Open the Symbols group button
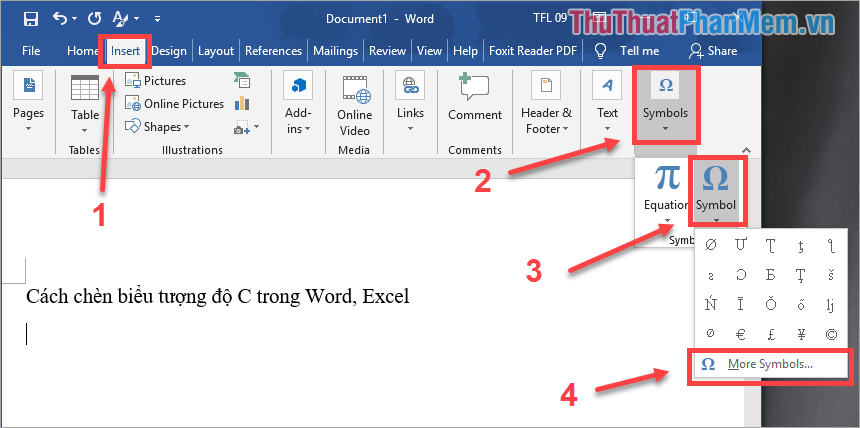 point(665,103)
